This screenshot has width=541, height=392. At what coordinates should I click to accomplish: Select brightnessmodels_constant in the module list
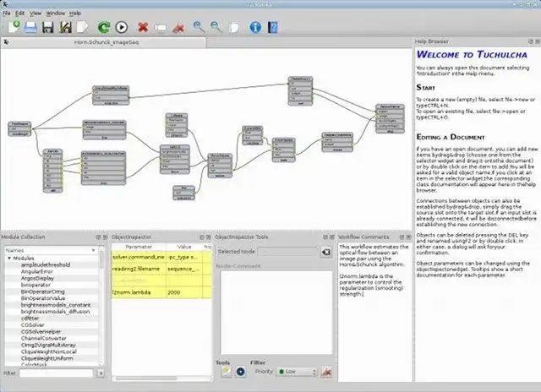tap(56, 305)
